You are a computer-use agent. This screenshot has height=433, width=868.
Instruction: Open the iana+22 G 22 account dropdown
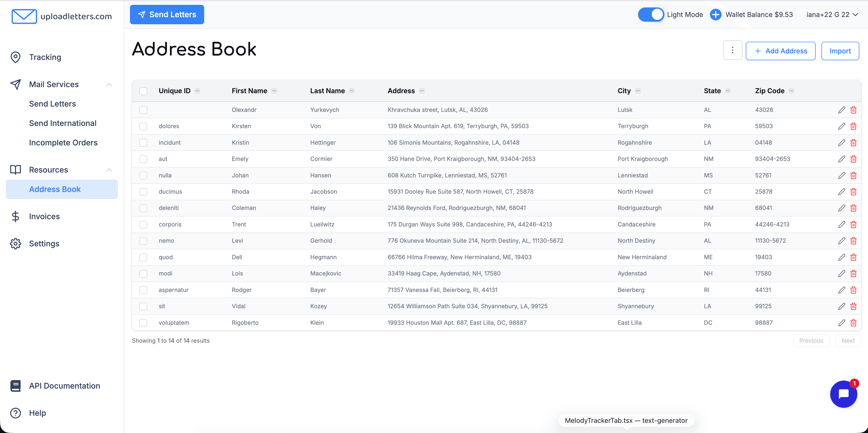(x=832, y=15)
